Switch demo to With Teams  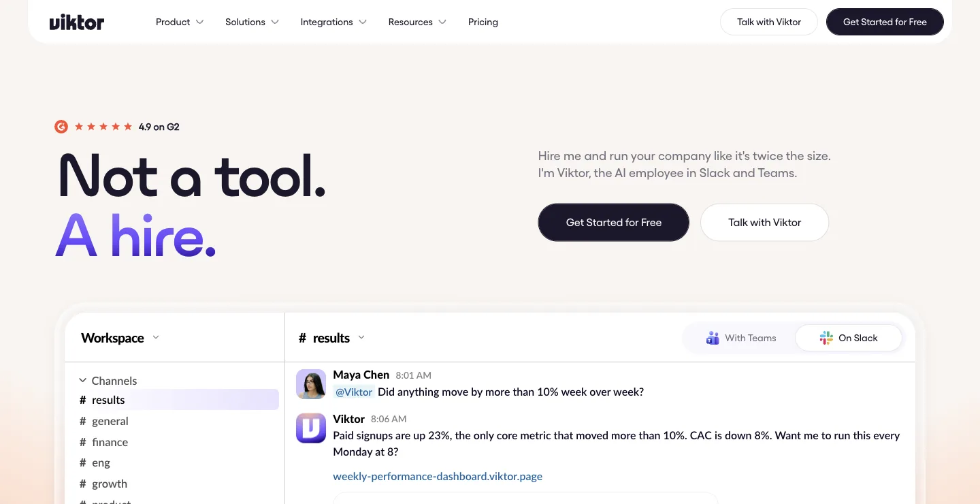[740, 338]
